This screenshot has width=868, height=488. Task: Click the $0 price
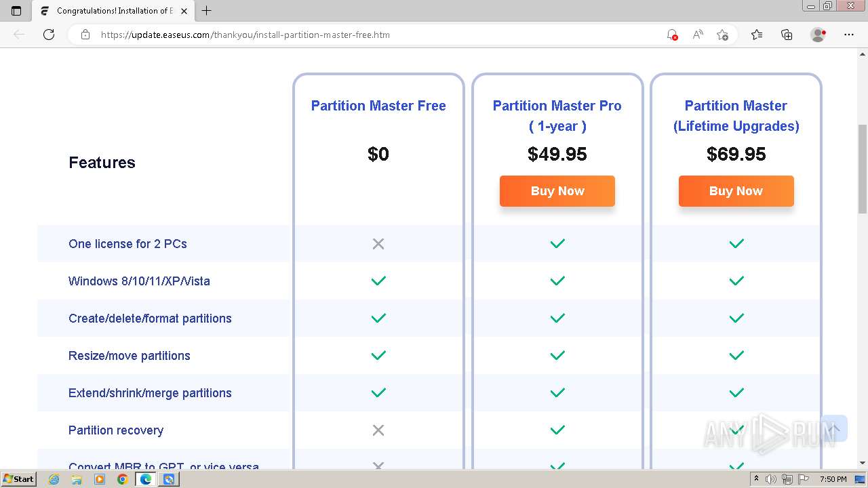(x=378, y=155)
